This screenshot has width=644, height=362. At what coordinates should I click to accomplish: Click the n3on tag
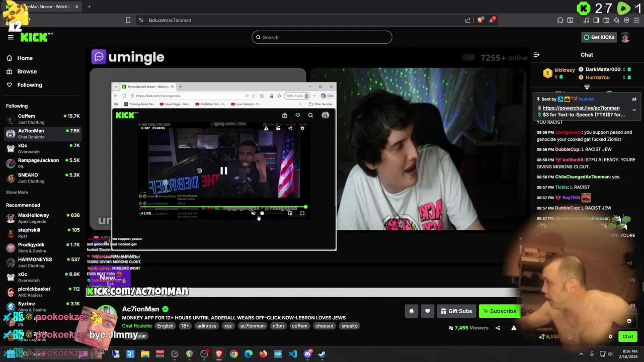[278, 326]
